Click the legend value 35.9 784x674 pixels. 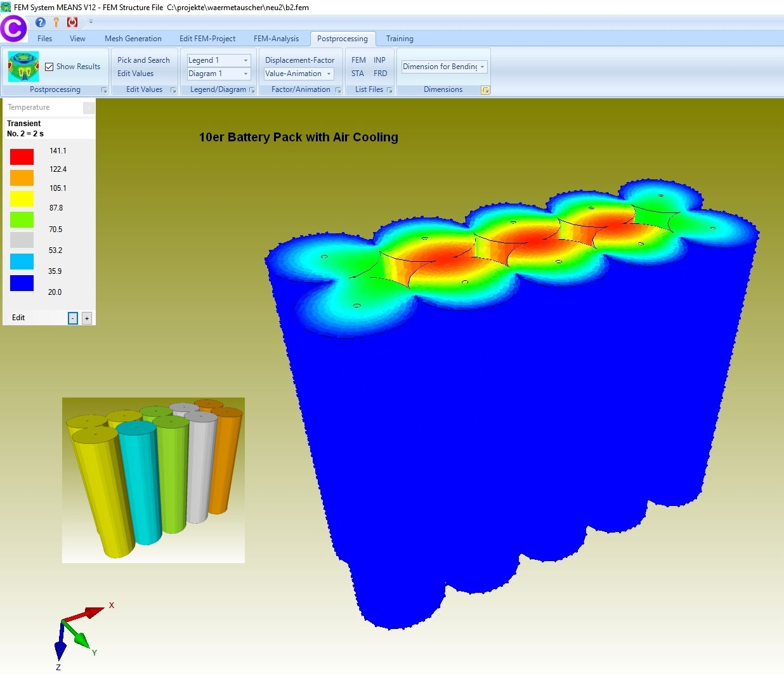click(x=55, y=271)
